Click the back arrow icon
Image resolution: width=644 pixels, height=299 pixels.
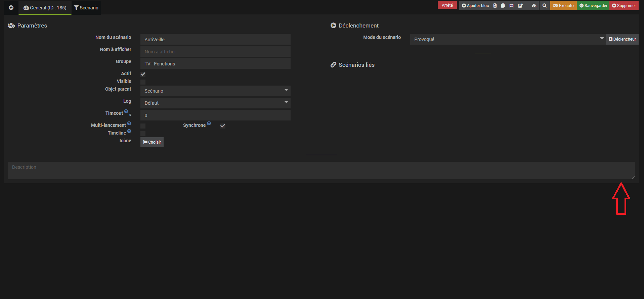(11, 8)
